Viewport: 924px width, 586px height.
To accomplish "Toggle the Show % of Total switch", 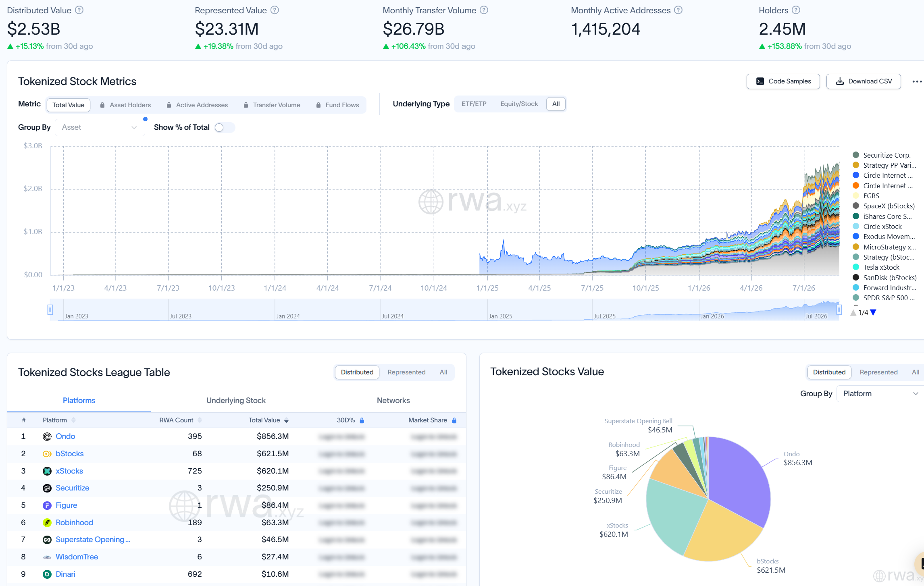I will [x=225, y=127].
